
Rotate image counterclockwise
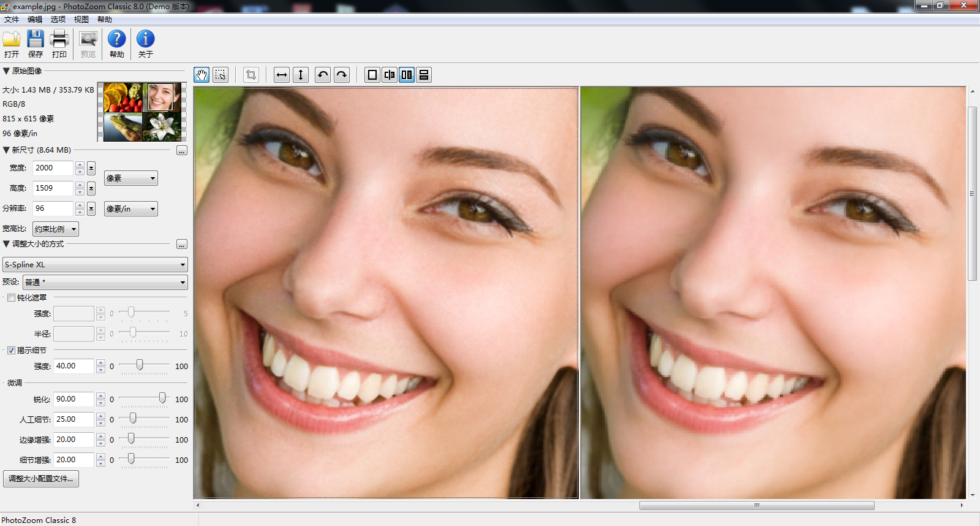tap(323, 75)
